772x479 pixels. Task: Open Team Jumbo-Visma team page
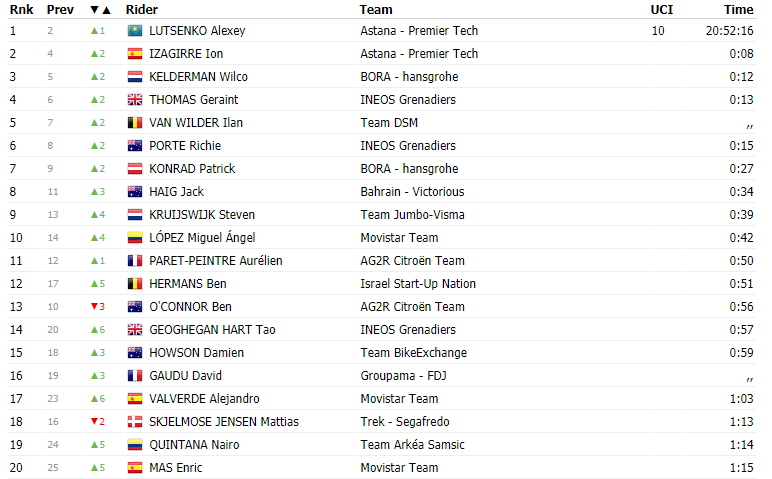[x=412, y=215]
